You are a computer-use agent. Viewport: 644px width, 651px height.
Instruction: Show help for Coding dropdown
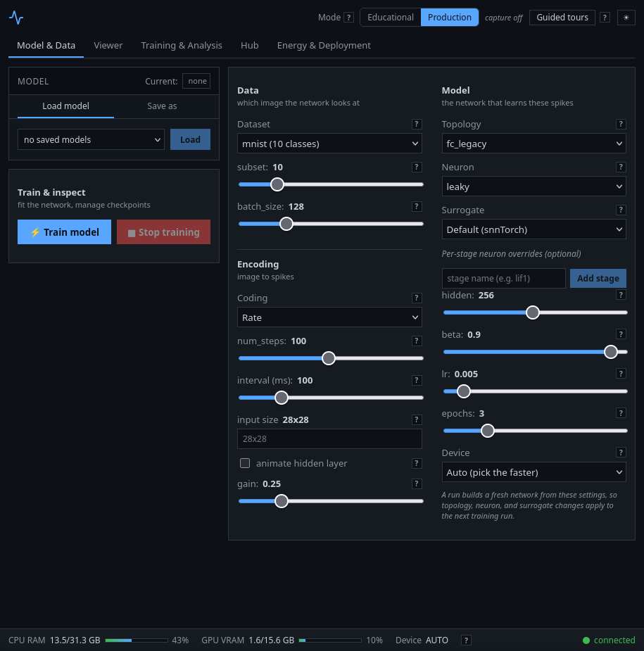tap(417, 298)
